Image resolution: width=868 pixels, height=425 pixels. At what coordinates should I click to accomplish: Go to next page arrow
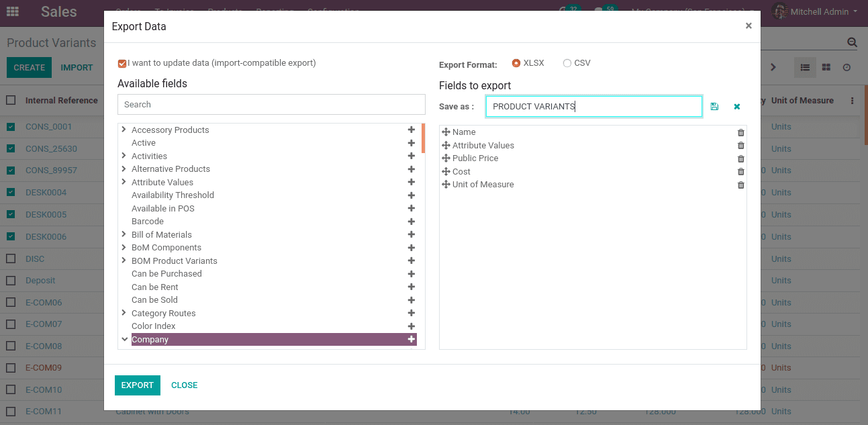(773, 67)
